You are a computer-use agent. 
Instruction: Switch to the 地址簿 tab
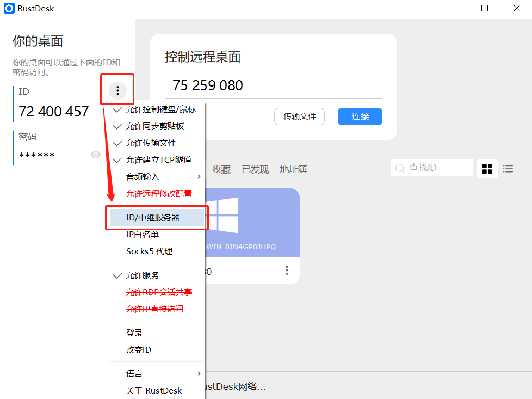[293, 169]
